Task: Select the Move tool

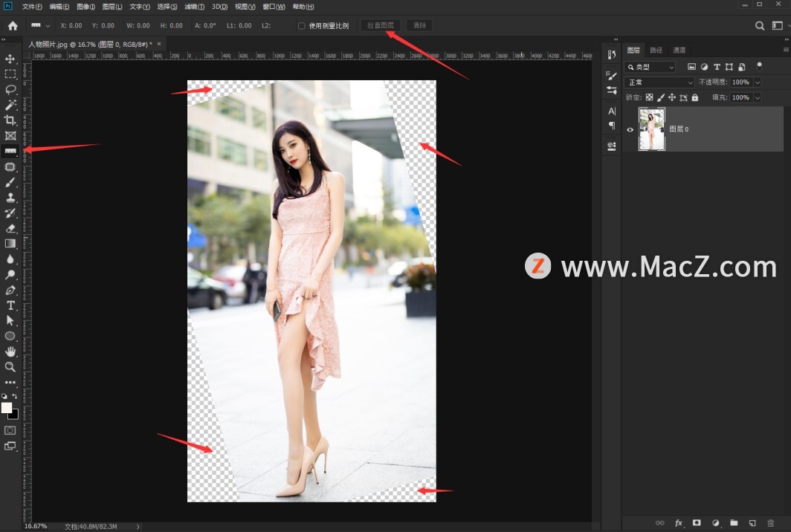Action: (10, 59)
